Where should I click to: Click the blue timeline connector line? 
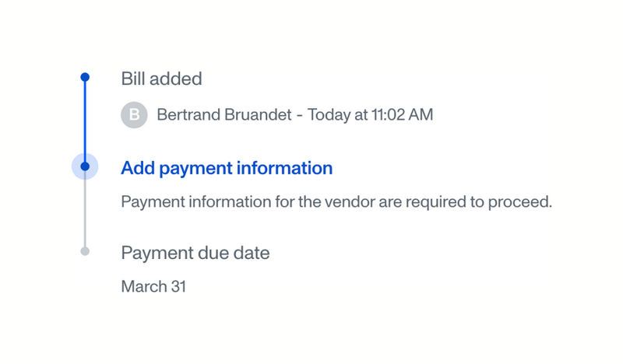85,119
